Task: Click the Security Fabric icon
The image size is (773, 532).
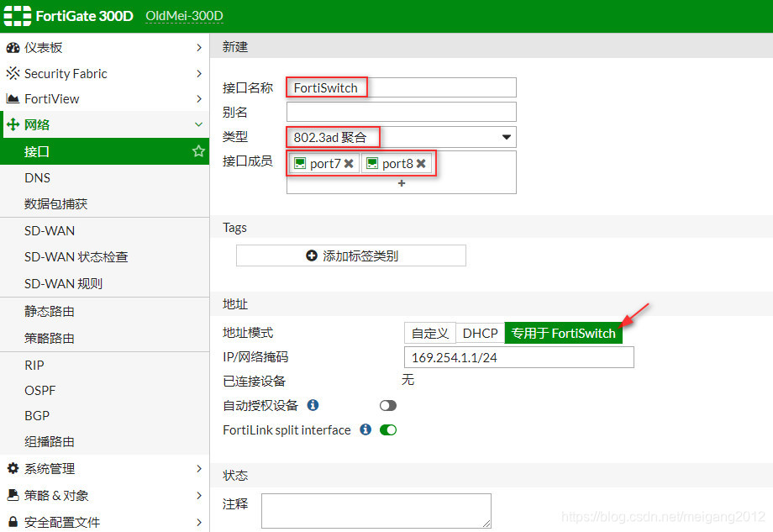Action: point(13,73)
